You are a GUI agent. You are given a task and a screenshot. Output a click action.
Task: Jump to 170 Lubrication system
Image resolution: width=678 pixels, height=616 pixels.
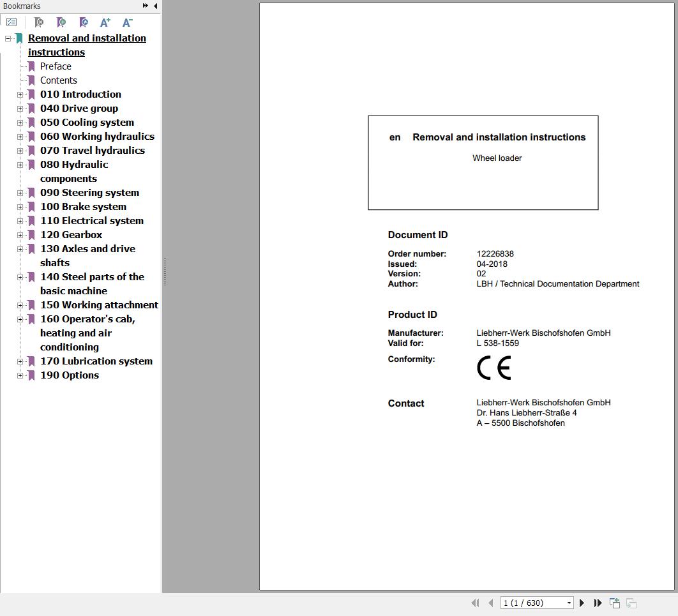tap(96, 361)
